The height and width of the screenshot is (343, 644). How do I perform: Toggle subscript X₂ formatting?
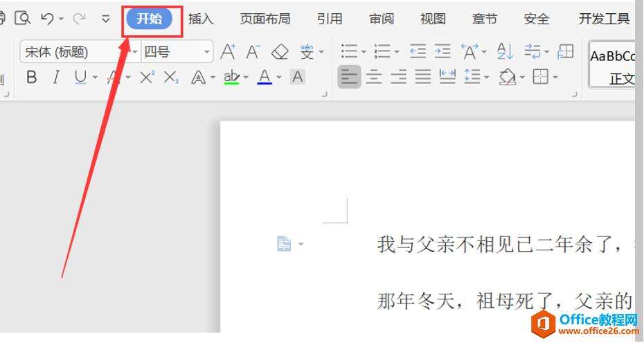(171, 77)
